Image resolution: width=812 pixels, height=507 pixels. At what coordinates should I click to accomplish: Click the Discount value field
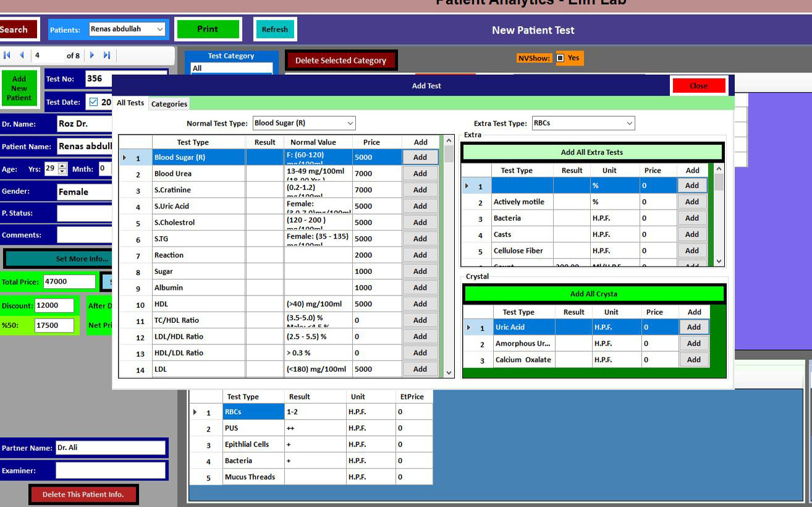pos(54,305)
